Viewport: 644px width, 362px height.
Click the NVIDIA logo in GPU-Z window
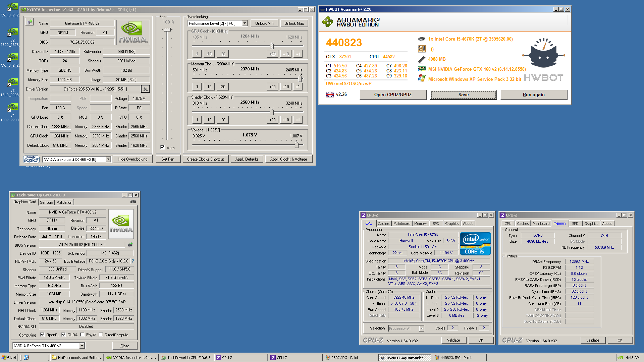pyautogui.click(x=121, y=224)
